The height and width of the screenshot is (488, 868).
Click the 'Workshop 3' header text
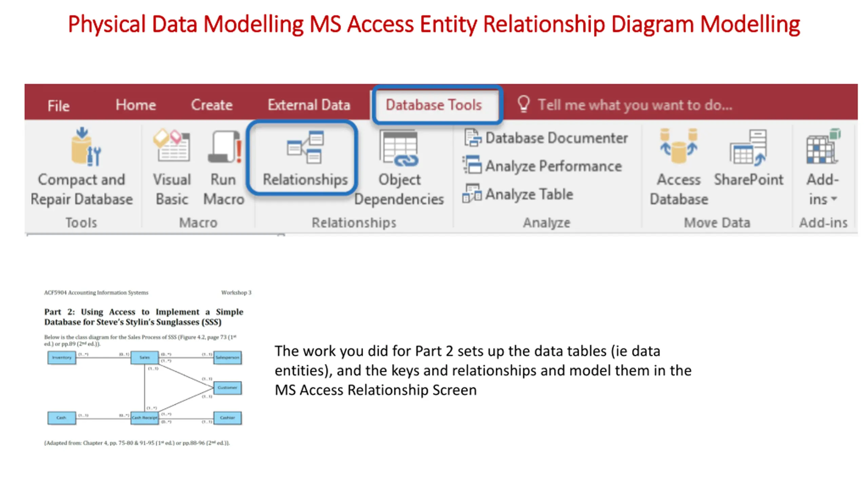pyautogui.click(x=236, y=292)
